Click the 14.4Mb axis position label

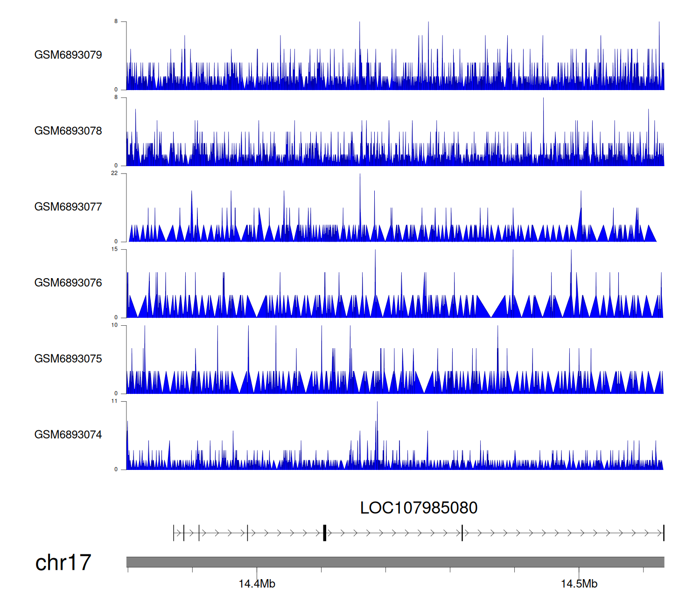point(257,584)
